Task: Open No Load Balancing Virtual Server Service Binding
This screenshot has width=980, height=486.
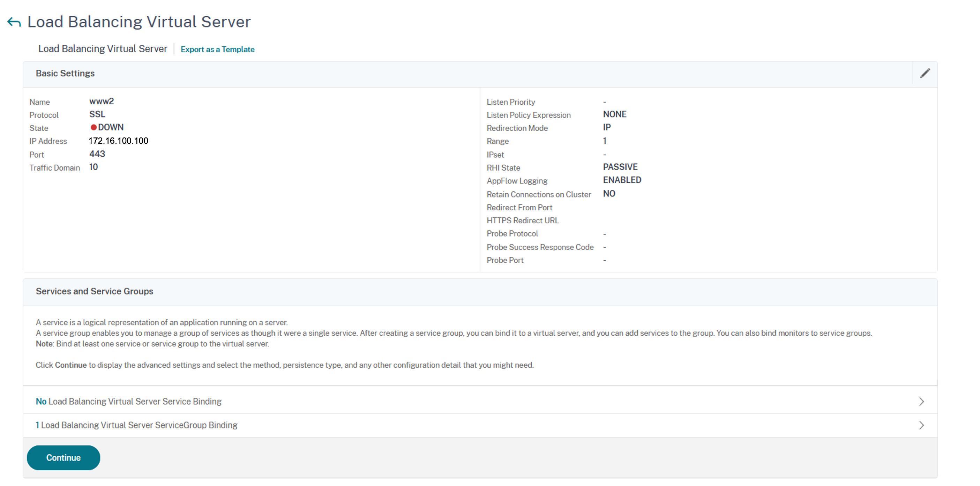Action: 129,402
